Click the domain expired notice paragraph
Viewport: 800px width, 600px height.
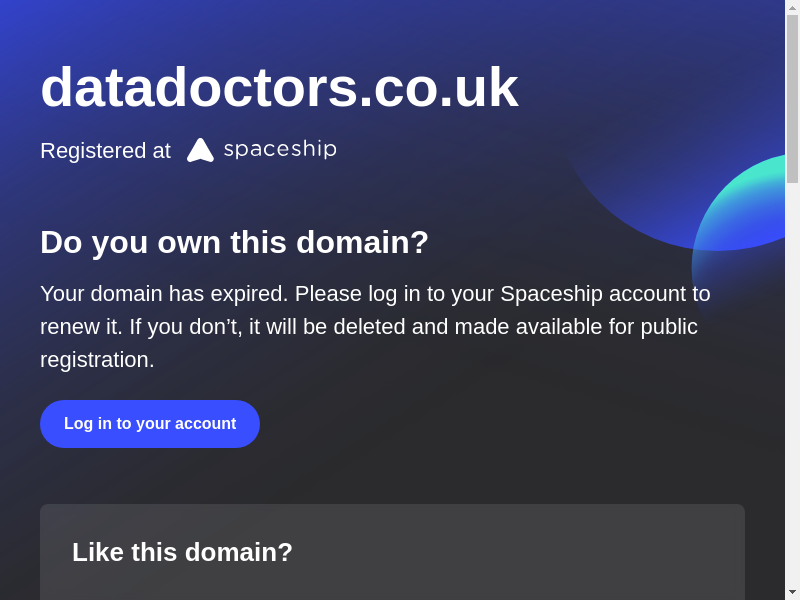pos(375,327)
